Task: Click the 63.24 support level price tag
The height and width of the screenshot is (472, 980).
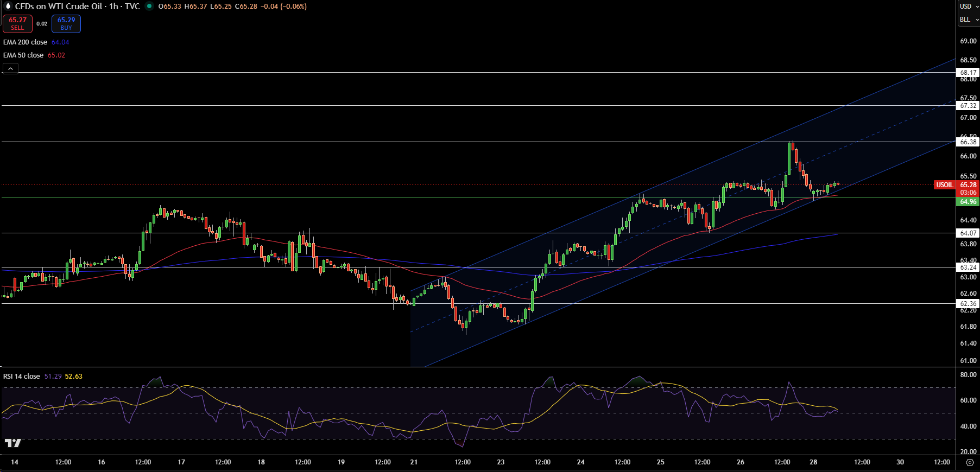Action: pyautogui.click(x=968, y=267)
